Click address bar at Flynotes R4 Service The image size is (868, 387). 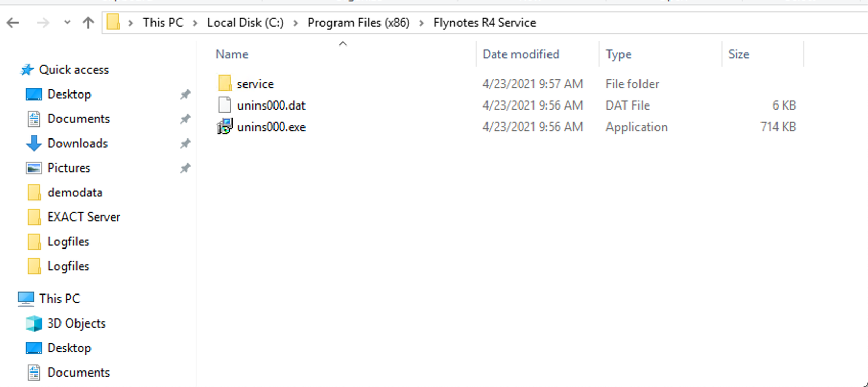(x=484, y=23)
